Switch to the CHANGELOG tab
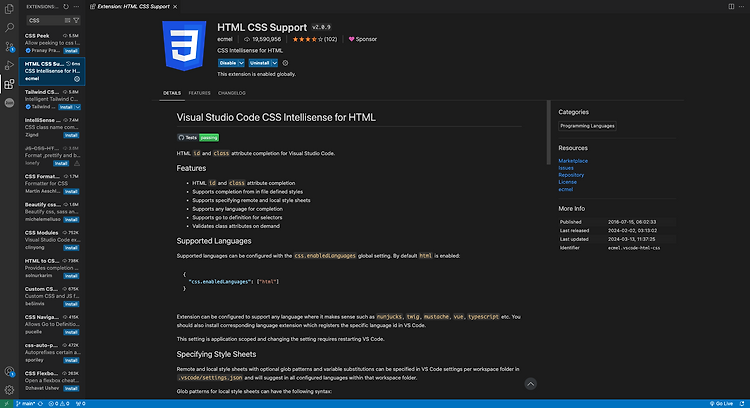The image size is (750, 408). (232, 93)
